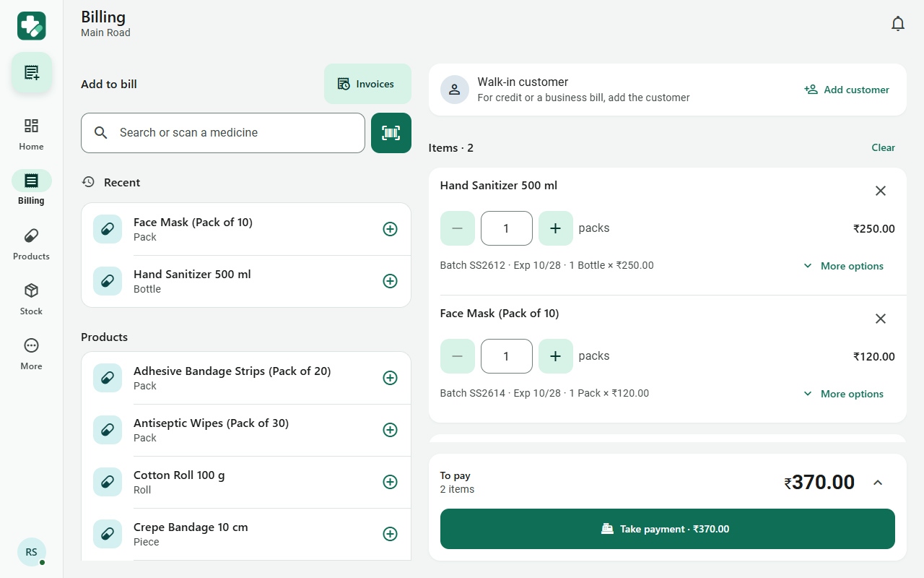Add Antiseptic Wipes (Pack of 30) to bill

click(x=390, y=430)
